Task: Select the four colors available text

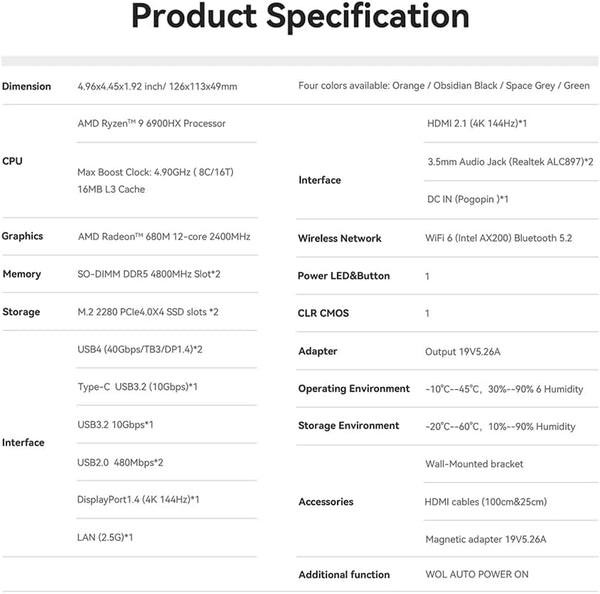Action: [444, 86]
